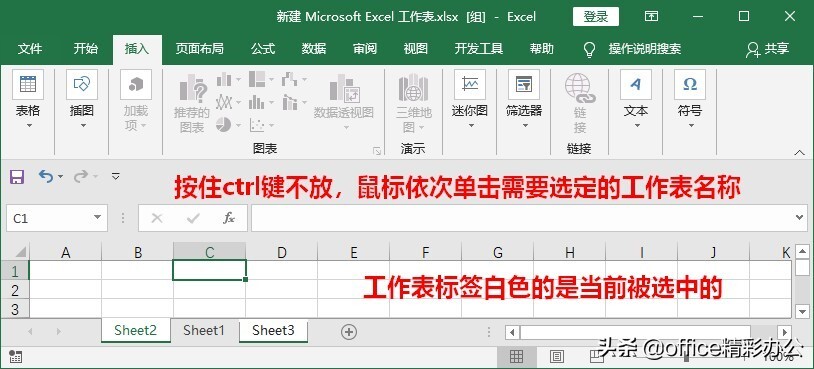814x369 pixels.
Task: Click the line chart icon
Action: (x=224, y=102)
